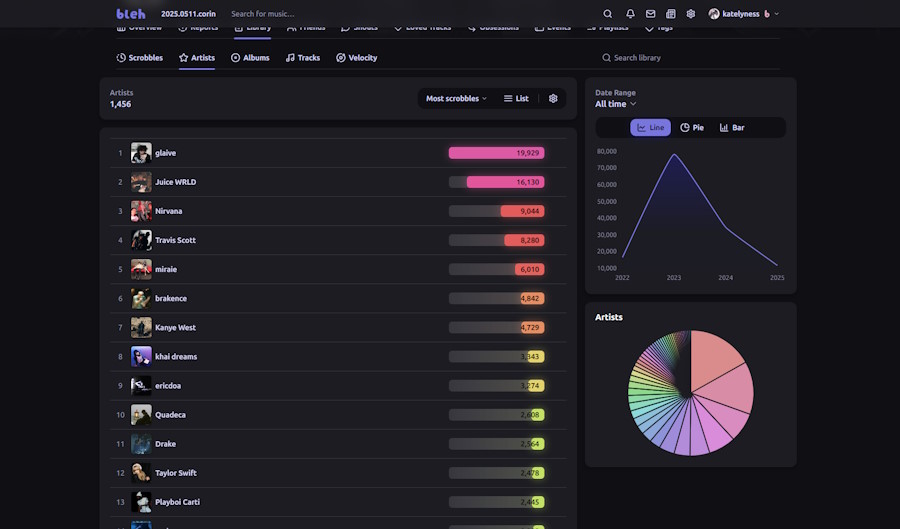Open the katelyness user menu

[744, 14]
